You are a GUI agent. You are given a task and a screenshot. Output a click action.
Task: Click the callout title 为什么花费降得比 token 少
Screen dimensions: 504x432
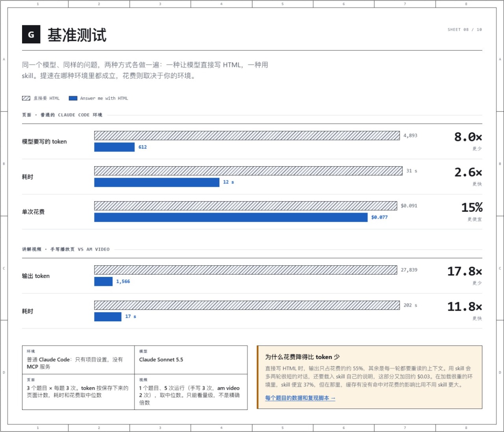pos(302,357)
